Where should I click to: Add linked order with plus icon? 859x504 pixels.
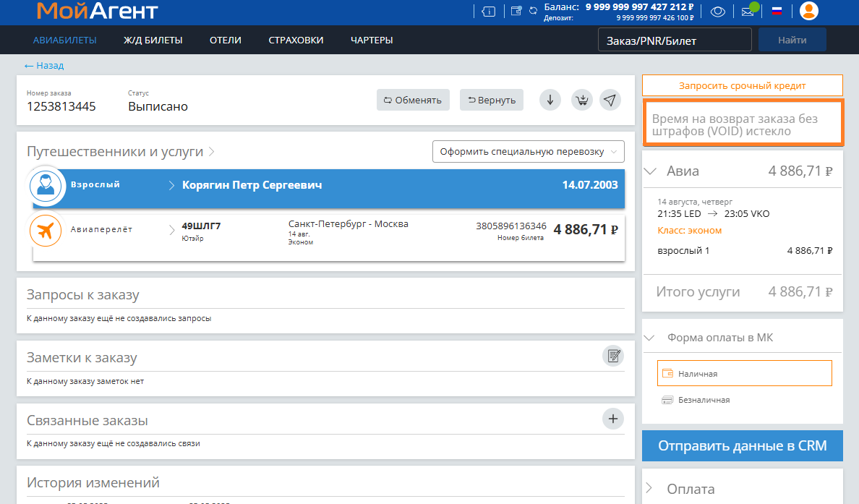tap(613, 419)
